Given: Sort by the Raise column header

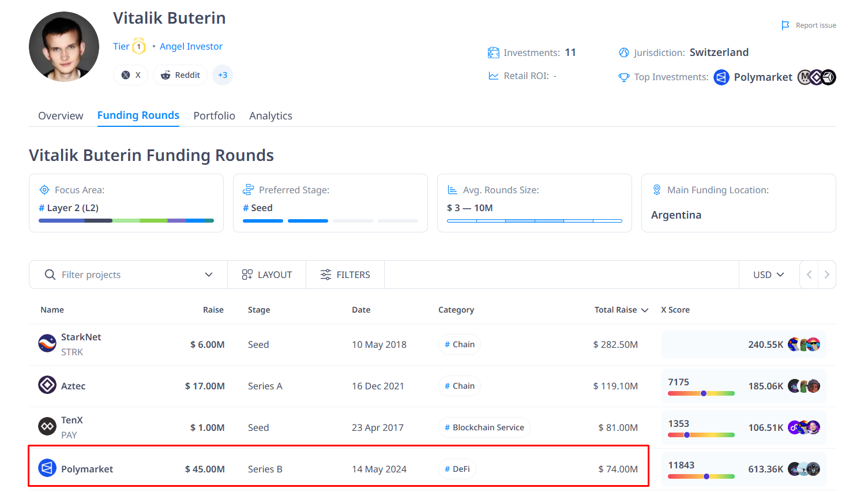Looking at the screenshot, I should [x=213, y=310].
